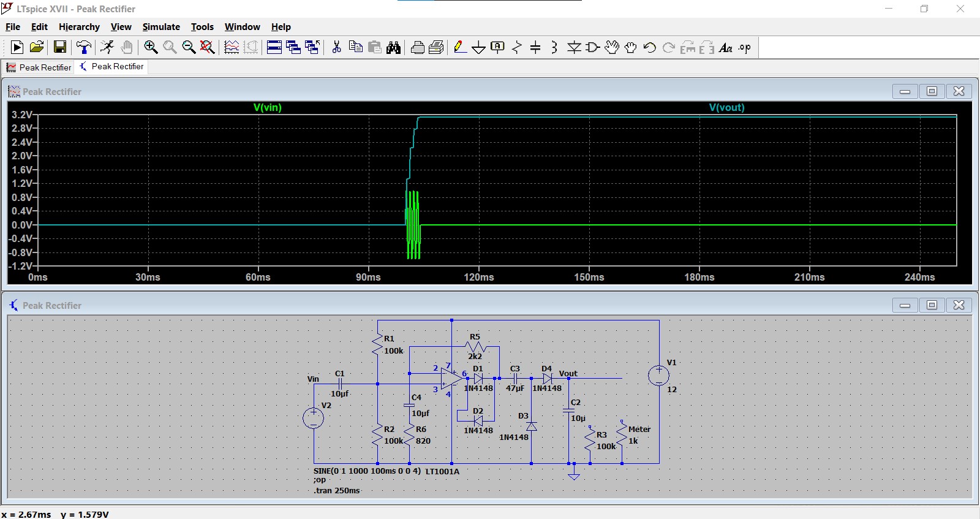Viewport: 980px width, 519px height.
Task: Click the Cut scissors icon
Action: [336, 47]
